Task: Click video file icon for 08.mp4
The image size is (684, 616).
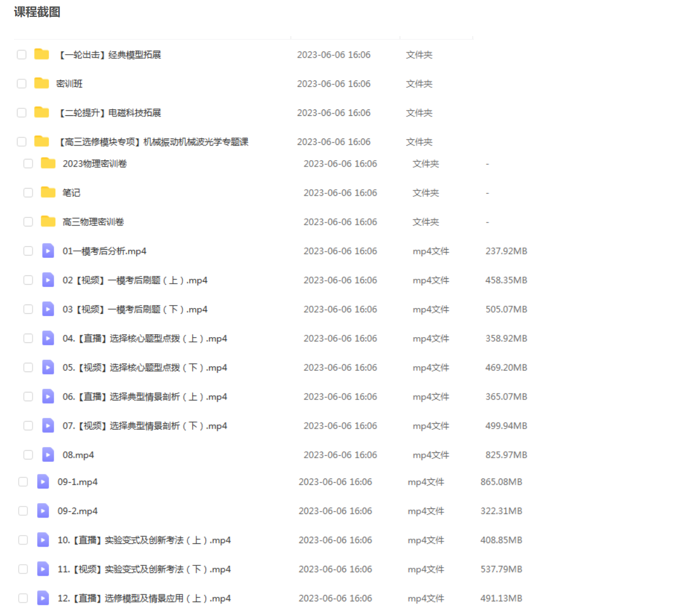Action: pos(48,455)
